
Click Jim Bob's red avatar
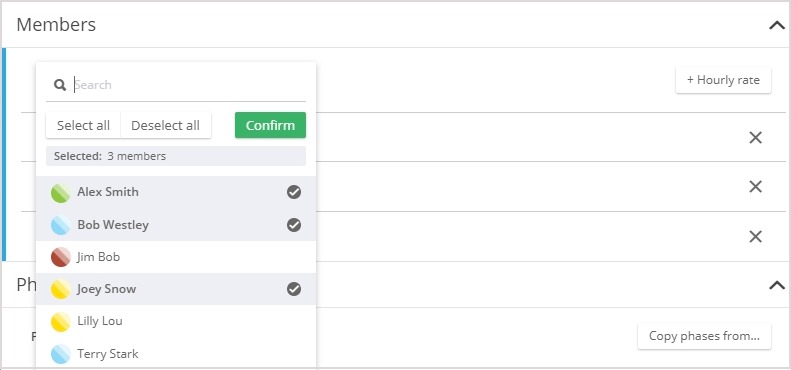[x=61, y=257]
